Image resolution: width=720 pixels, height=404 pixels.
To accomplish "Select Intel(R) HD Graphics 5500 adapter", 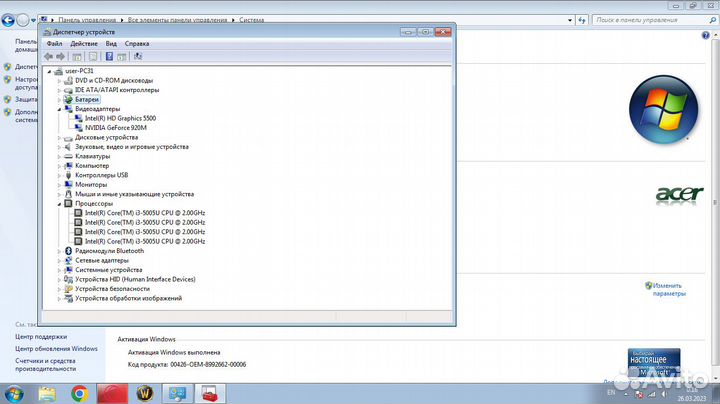I will point(120,118).
